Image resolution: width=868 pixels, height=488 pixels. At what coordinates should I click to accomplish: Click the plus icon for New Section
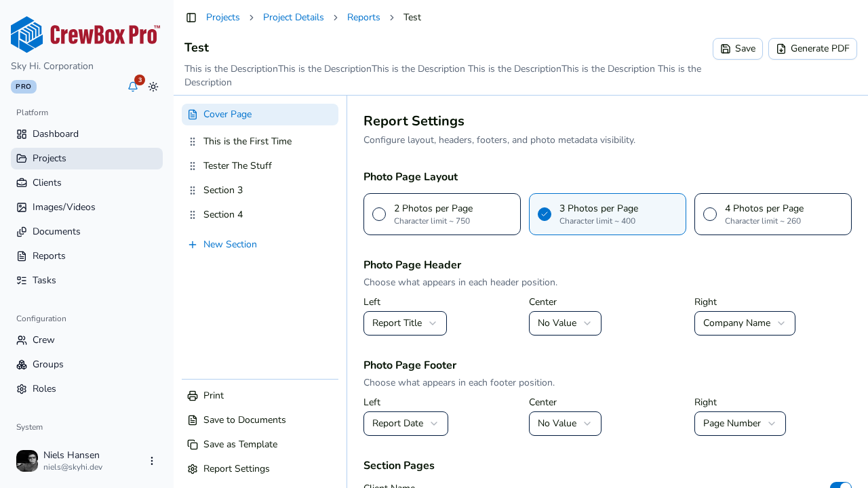tap(193, 245)
